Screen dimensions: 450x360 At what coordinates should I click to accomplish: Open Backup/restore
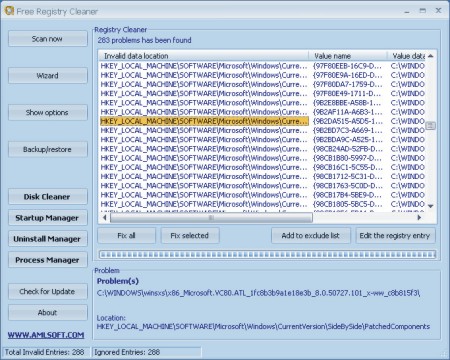click(x=48, y=149)
